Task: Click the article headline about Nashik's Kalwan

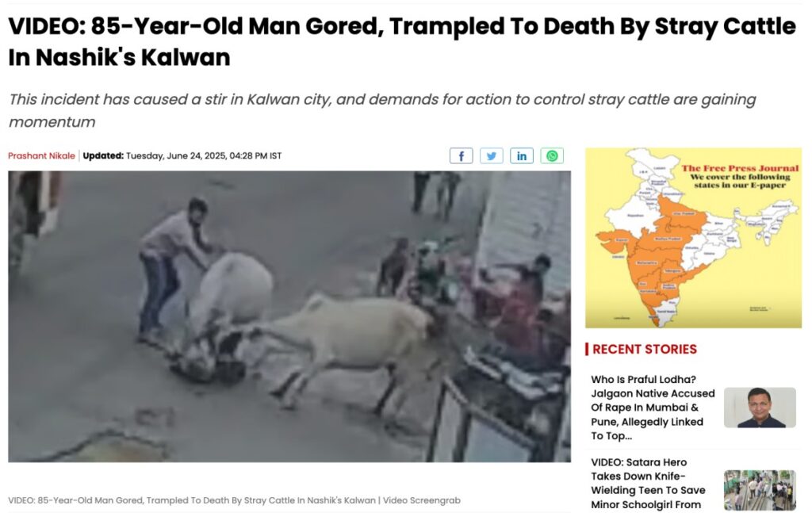Action: pyautogui.click(x=402, y=41)
